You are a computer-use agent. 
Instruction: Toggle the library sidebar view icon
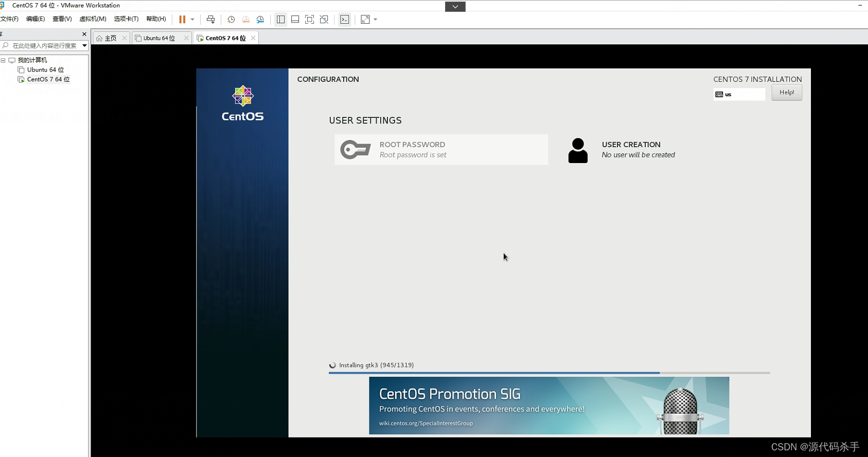[x=280, y=20]
